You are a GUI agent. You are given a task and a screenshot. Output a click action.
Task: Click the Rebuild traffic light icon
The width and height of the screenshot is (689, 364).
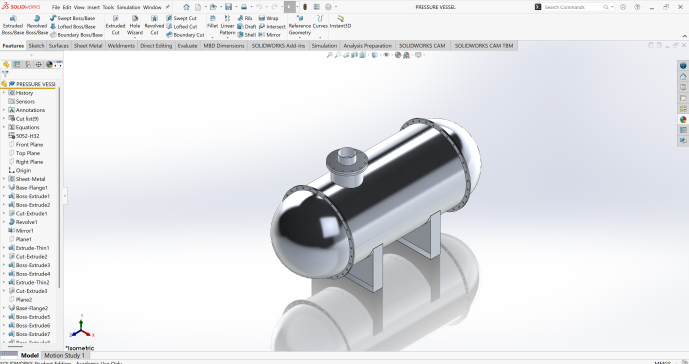click(305, 7)
